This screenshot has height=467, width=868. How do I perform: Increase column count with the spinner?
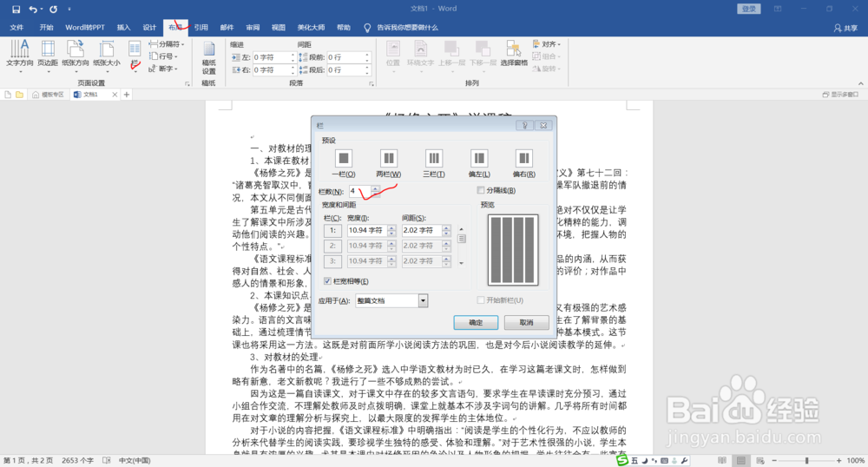point(376,188)
